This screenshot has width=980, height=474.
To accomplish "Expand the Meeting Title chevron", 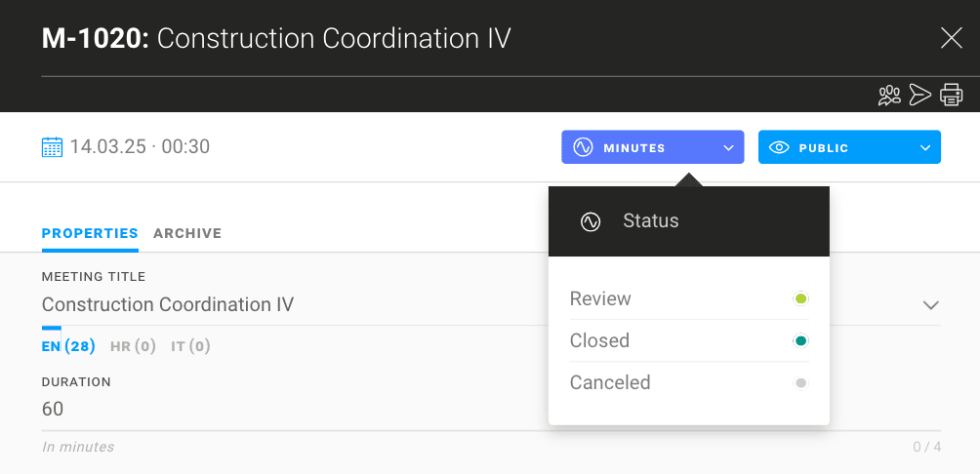I will pyautogui.click(x=930, y=305).
